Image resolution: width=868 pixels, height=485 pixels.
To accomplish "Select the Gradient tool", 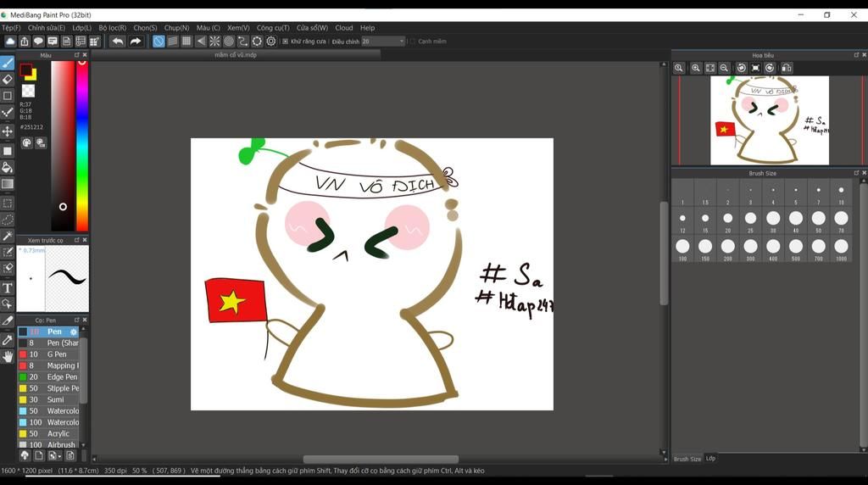I will 7,184.
